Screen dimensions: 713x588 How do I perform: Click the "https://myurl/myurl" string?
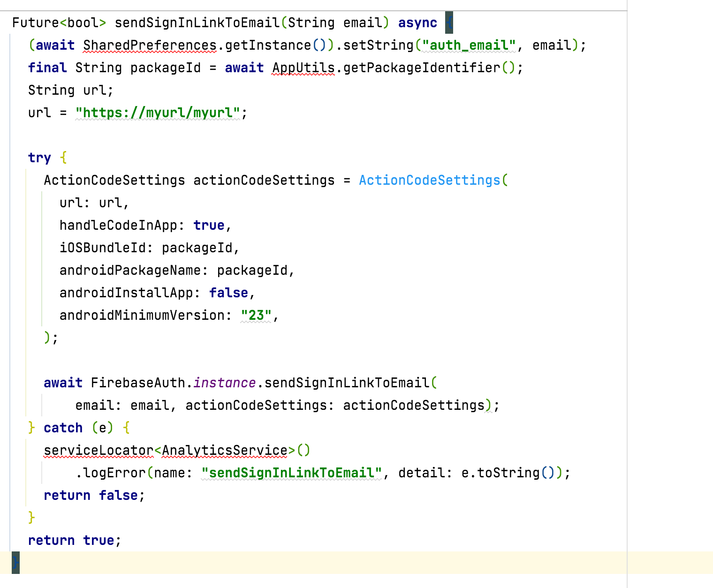(x=158, y=113)
